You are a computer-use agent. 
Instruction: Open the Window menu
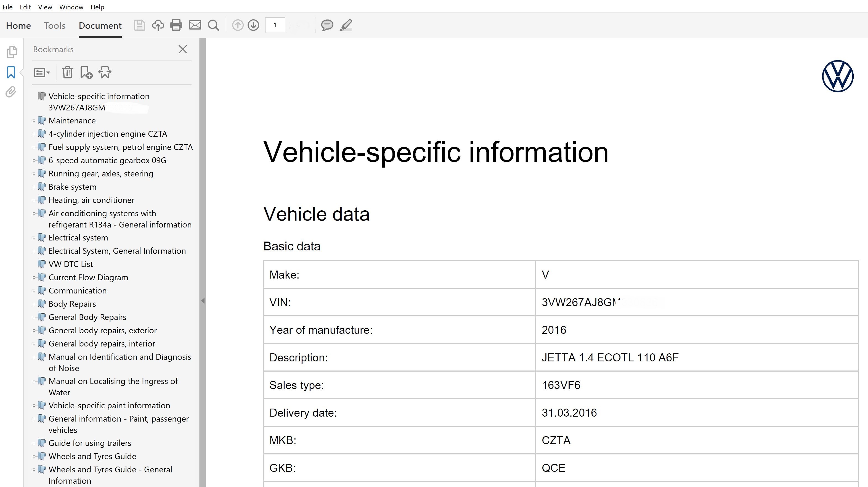coord(71,7)
